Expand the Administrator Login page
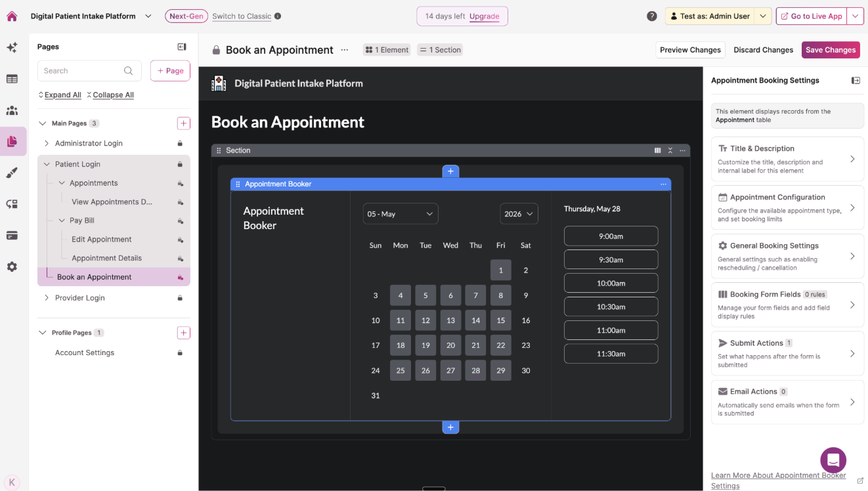868x491 pixels. pos(47,143)
